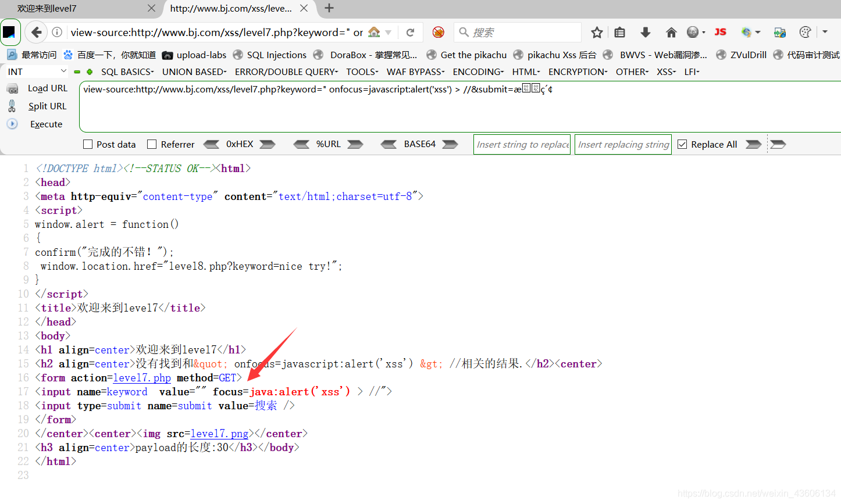Click the right arrow beside BASE64

click(x=450, y=144)
